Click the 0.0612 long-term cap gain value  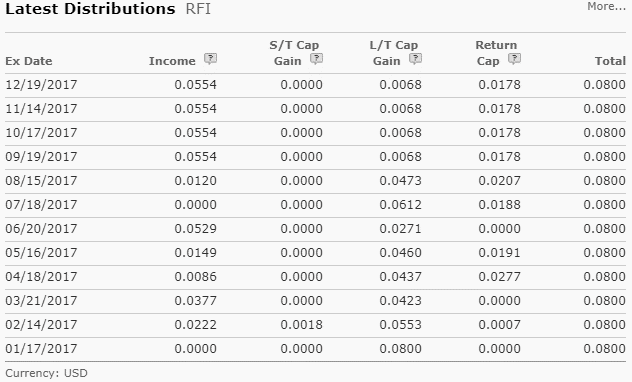[400, 205]
